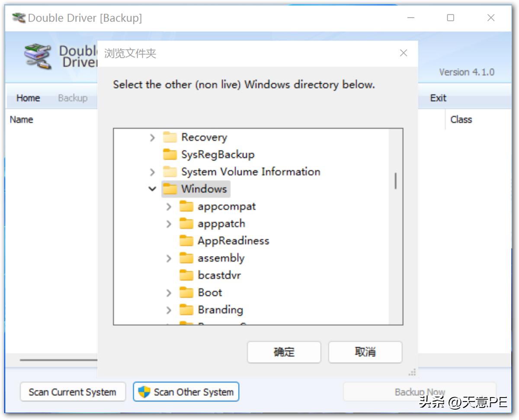Click the Double Driver logo icon
519x420 pixels.
(37, 55)
